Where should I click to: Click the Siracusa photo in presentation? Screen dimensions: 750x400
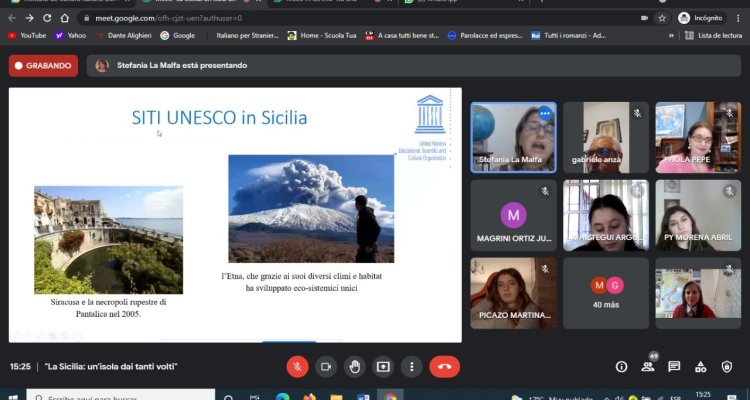click(109, 240)
